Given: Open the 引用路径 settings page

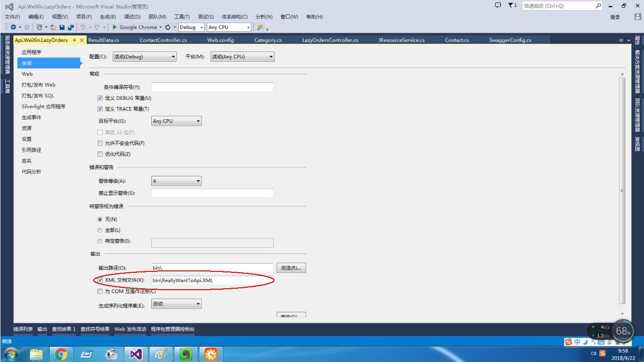Looking at the screenshot, I should 31,150.
